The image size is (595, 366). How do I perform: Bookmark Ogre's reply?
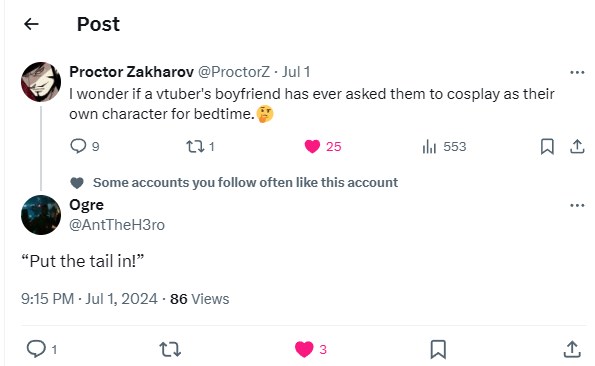coord(438,349)
